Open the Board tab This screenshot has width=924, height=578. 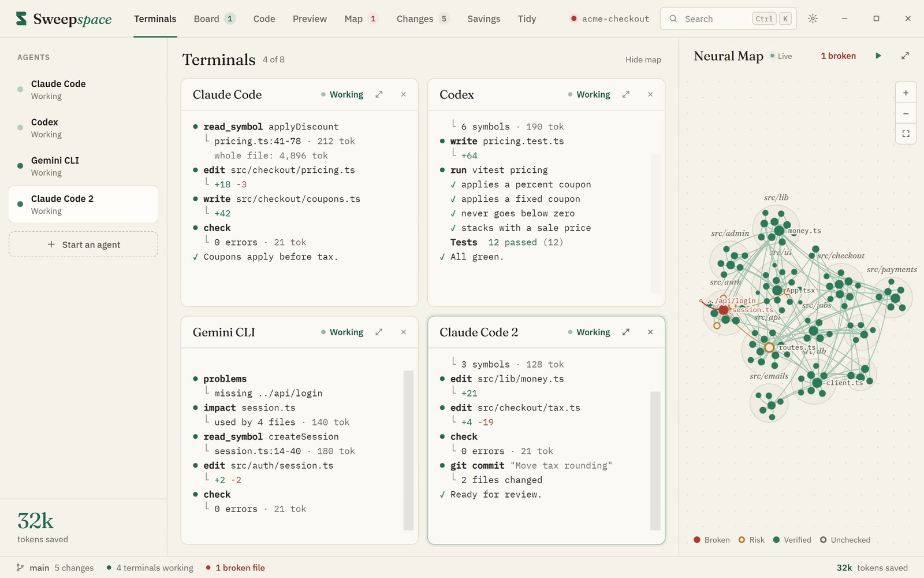coord(214,18)
